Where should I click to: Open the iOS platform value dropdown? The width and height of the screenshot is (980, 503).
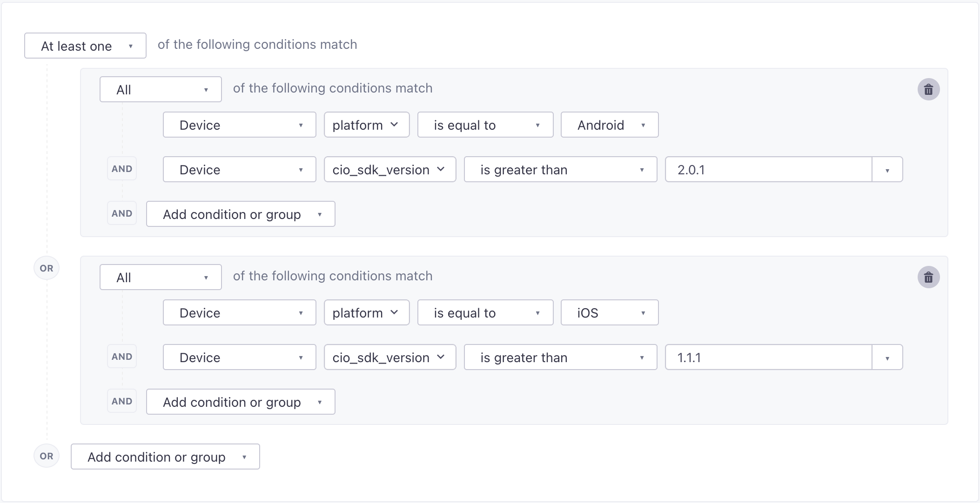[x=609, y=312]
